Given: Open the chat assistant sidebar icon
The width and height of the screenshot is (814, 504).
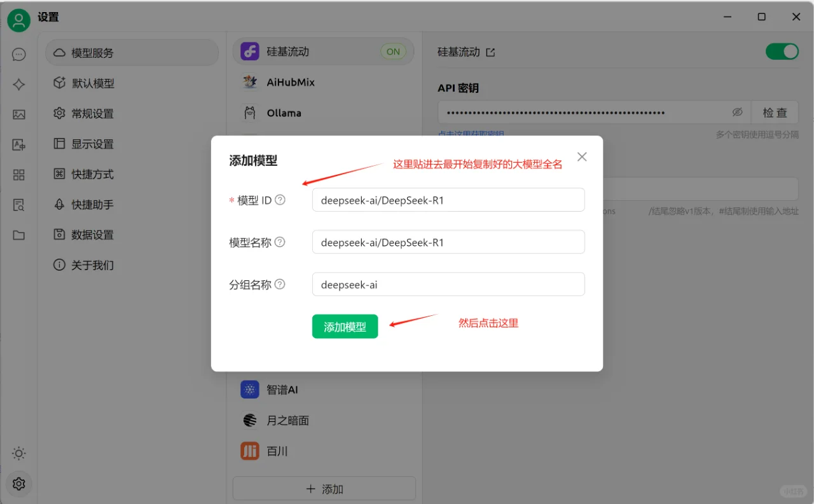Looking at the screenshot, I should click(18, 54).
